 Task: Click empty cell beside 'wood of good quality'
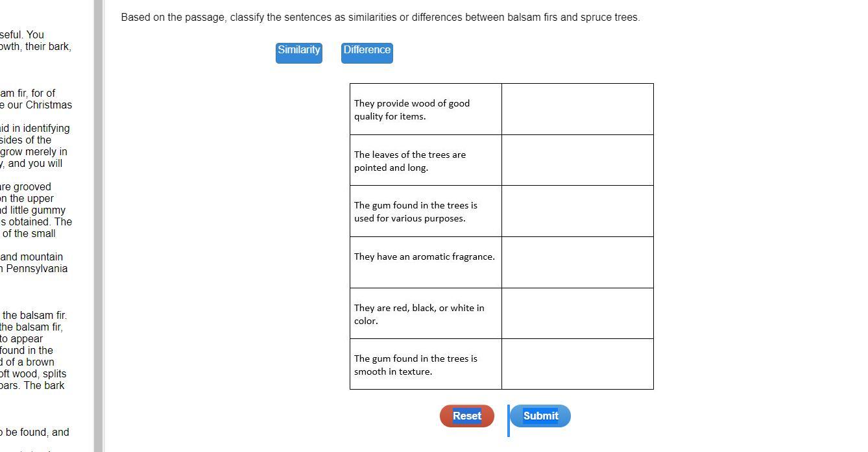[577, 109]
